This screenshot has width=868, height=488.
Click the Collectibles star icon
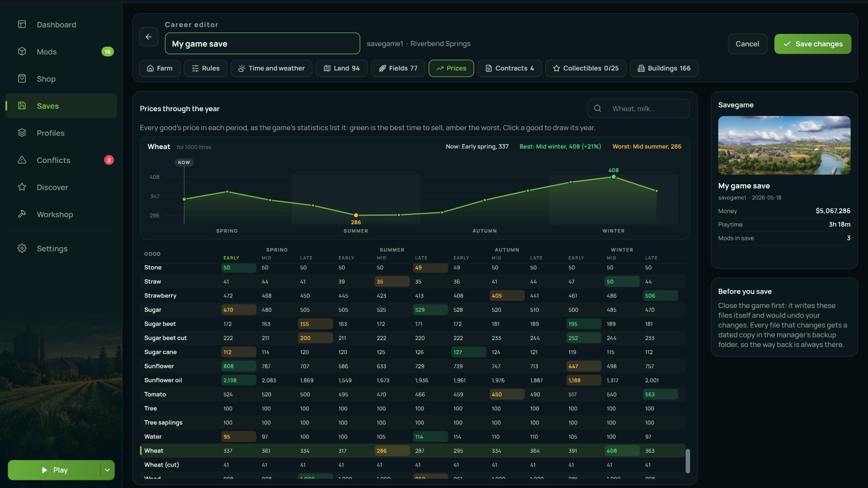[557, 68]
